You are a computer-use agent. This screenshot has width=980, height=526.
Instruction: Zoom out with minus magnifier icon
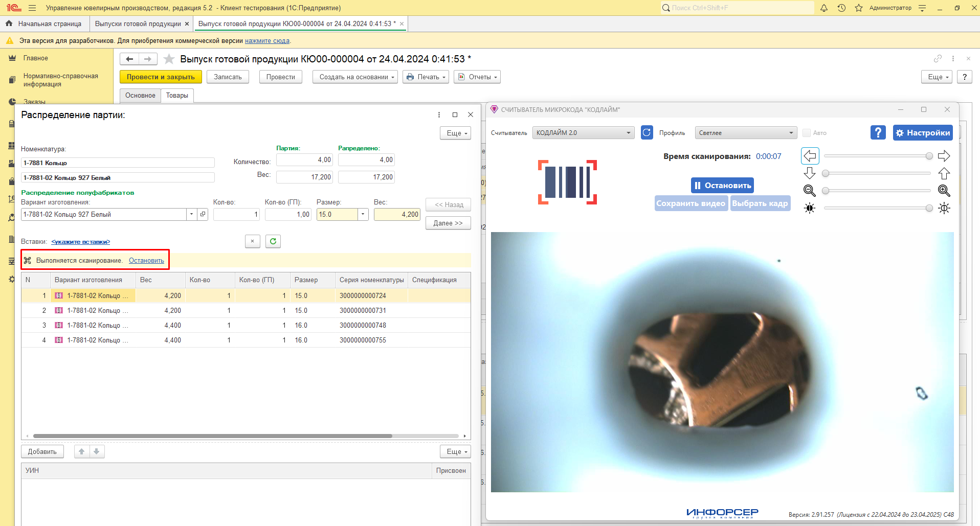pos(810,191)
